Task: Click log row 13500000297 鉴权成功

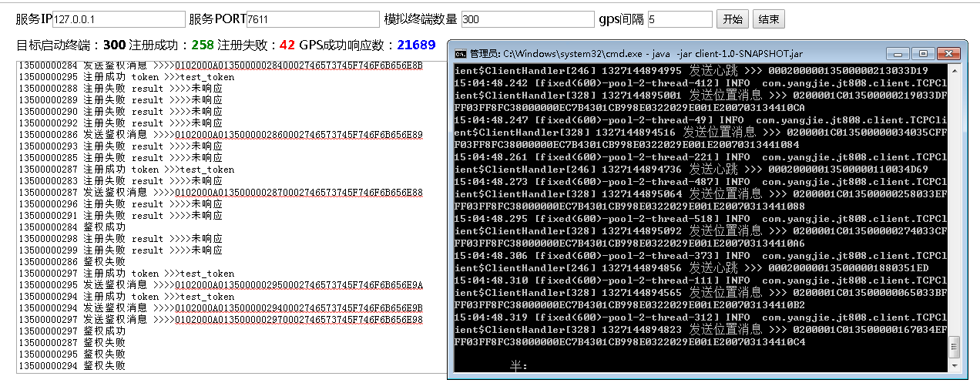Action: [x=72, y=331]
